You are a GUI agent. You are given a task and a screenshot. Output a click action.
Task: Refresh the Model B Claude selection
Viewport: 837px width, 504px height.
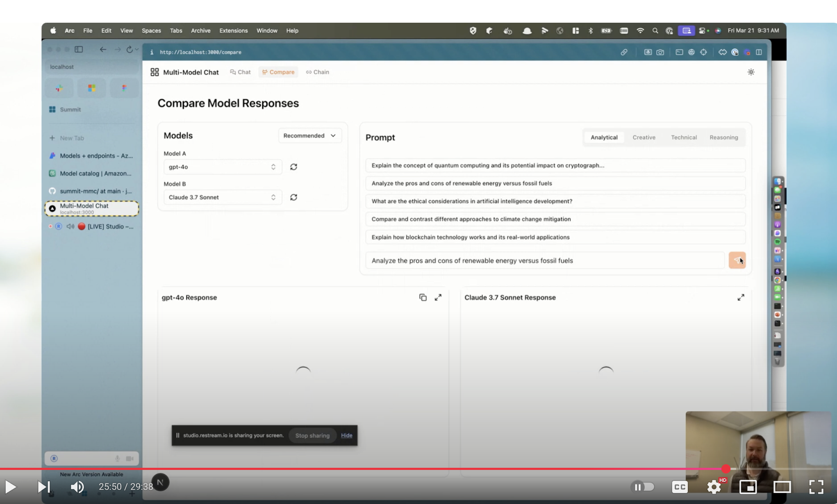[293, 197]
